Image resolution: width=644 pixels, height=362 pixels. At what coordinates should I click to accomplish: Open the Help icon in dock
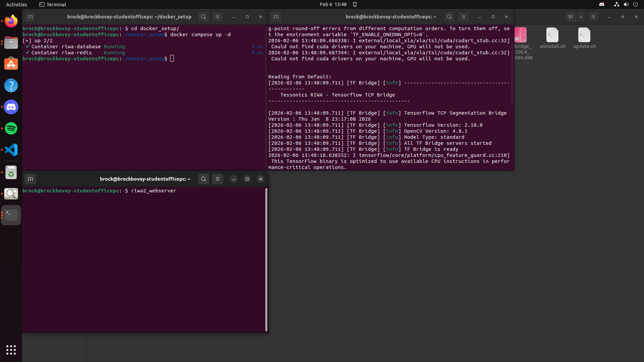coord(11,85)
